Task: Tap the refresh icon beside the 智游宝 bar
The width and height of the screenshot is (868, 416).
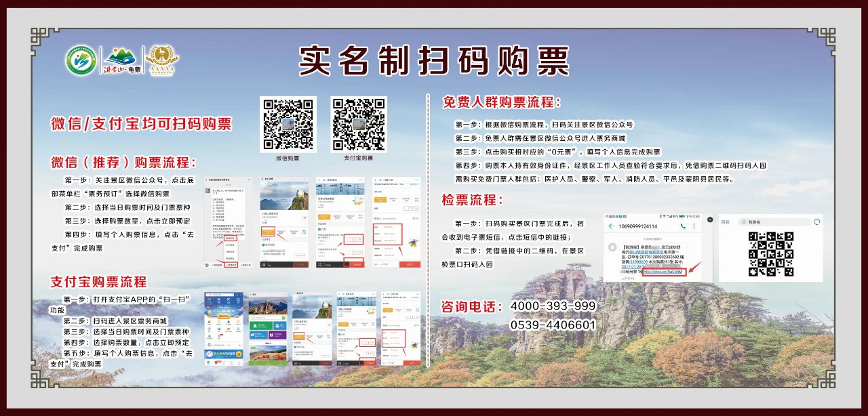Action: [817, 222]
